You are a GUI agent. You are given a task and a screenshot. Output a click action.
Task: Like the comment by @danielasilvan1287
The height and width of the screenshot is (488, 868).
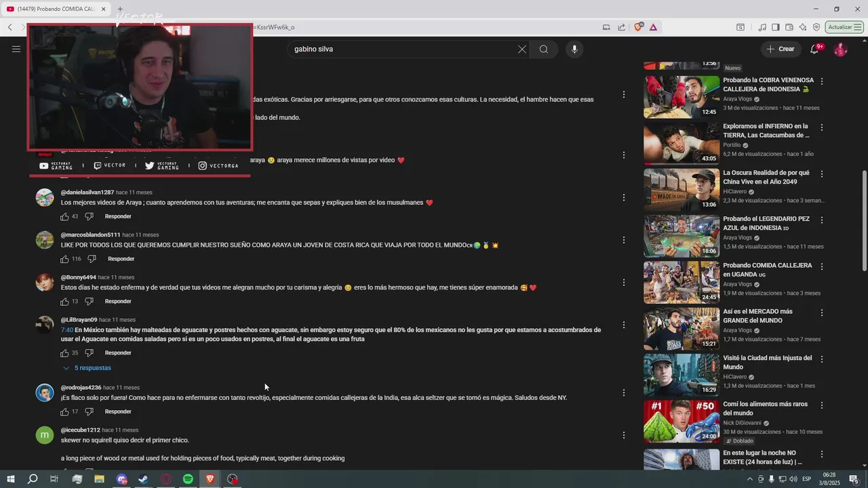point(64,216)
